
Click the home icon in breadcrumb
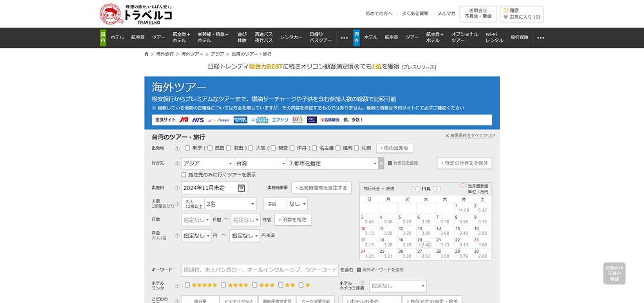point(147,55)
